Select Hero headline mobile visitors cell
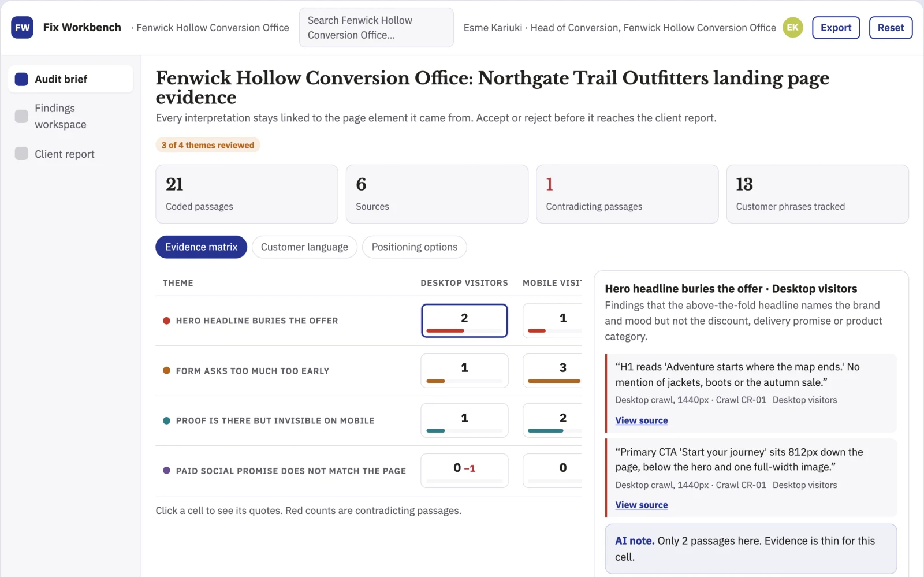 (x=553, y=321)
